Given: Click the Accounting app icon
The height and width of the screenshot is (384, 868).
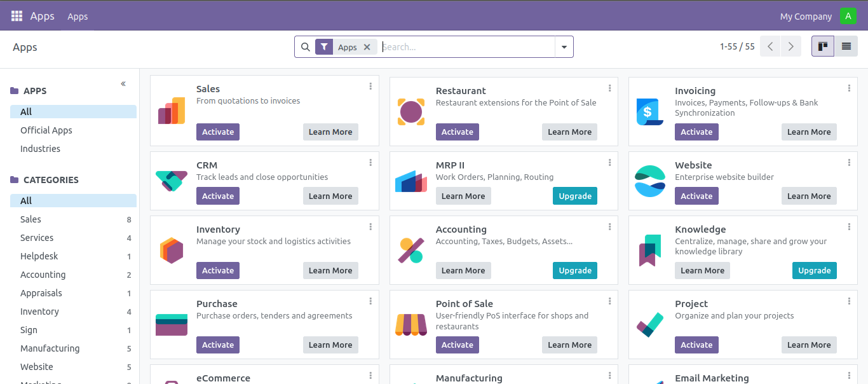Looking at the screenshot, I should click(x=410, y=250).
